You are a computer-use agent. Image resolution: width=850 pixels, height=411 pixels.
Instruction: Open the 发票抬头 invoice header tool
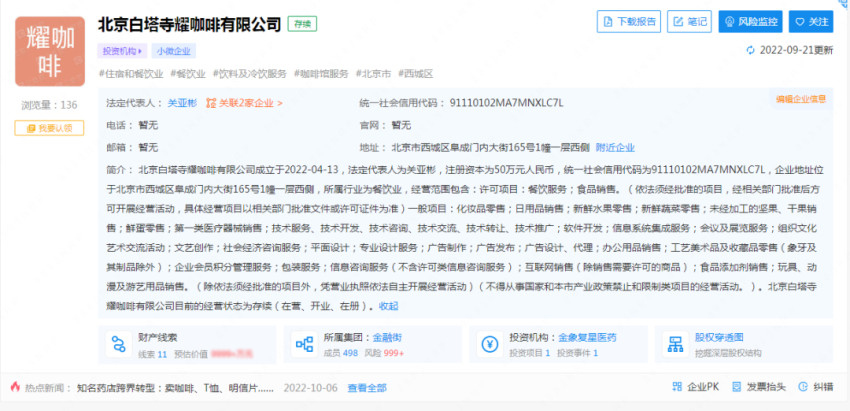click(758, 387)
